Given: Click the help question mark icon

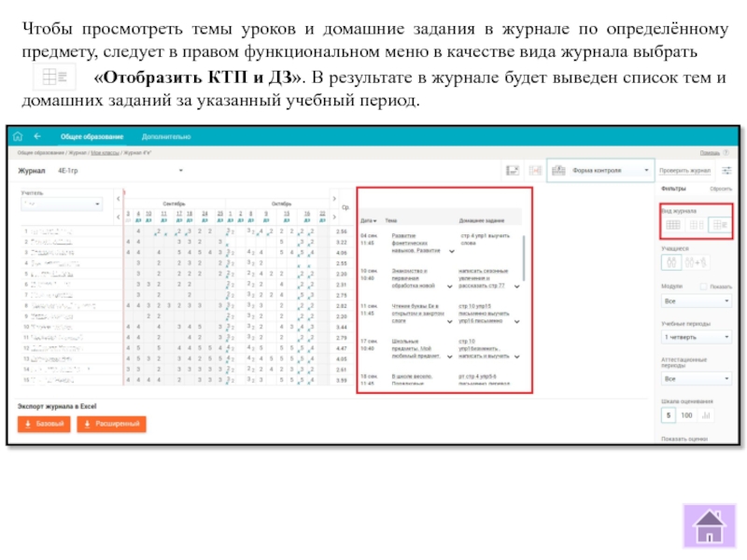Looking at the screenshot, I should click(726, 153).
